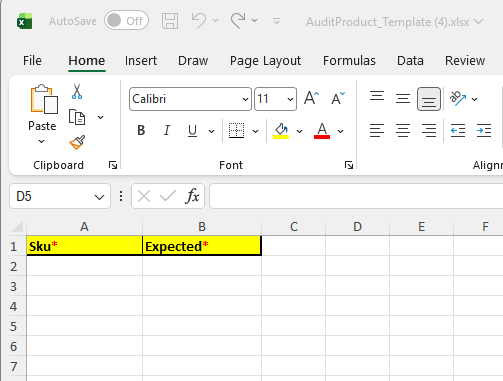Toggle Bold formatting

141,130
